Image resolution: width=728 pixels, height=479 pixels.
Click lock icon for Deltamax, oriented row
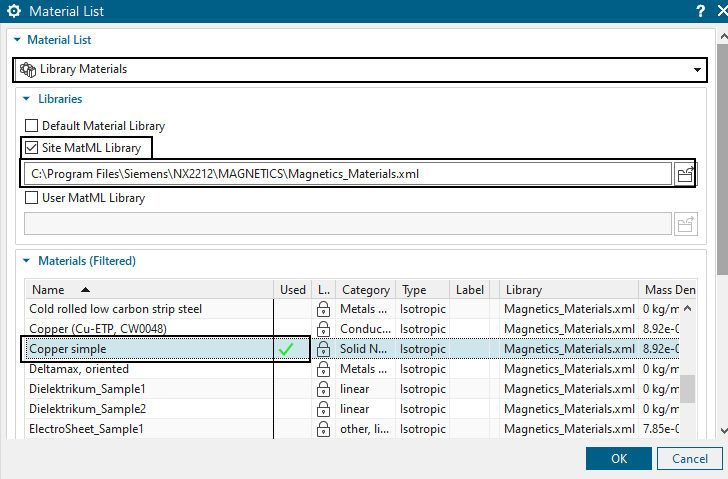323,369
